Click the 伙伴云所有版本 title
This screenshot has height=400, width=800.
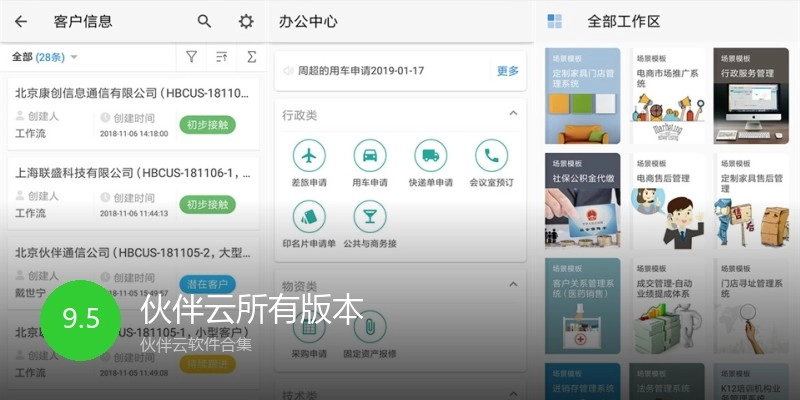[x=252, y=309]
